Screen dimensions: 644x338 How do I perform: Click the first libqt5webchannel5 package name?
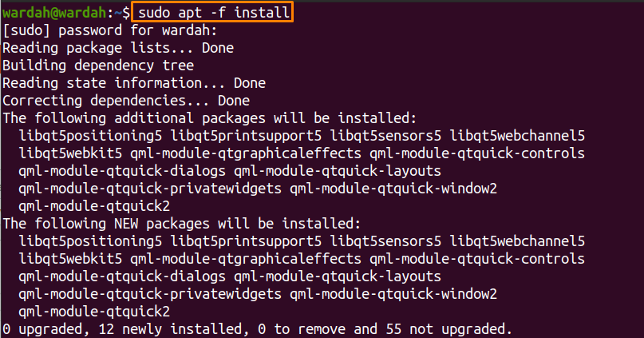click(517, 136)
